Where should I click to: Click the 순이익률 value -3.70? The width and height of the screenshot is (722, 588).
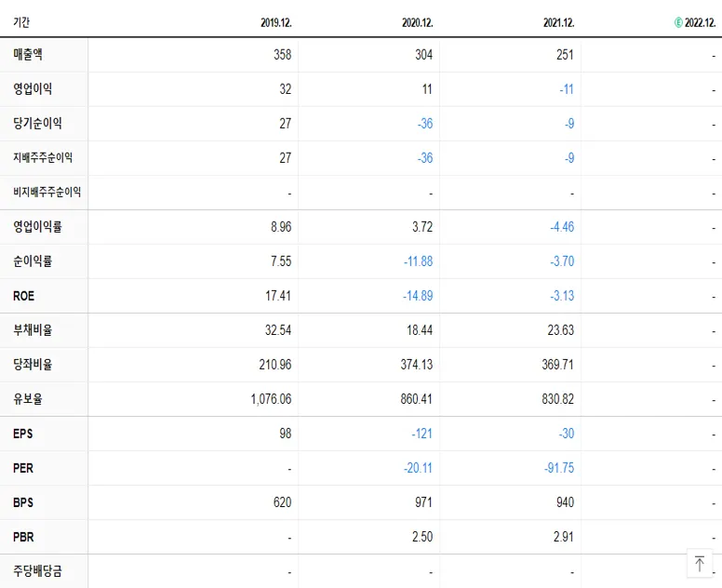(562, 261)
